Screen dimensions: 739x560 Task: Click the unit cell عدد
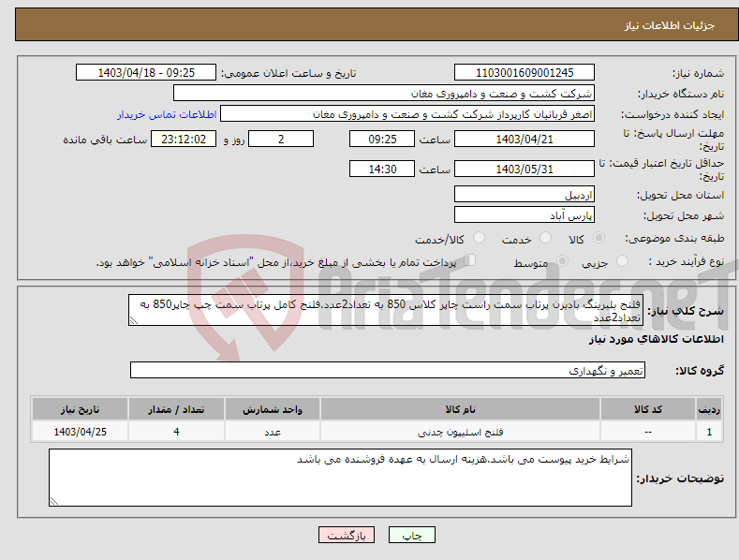273,432
